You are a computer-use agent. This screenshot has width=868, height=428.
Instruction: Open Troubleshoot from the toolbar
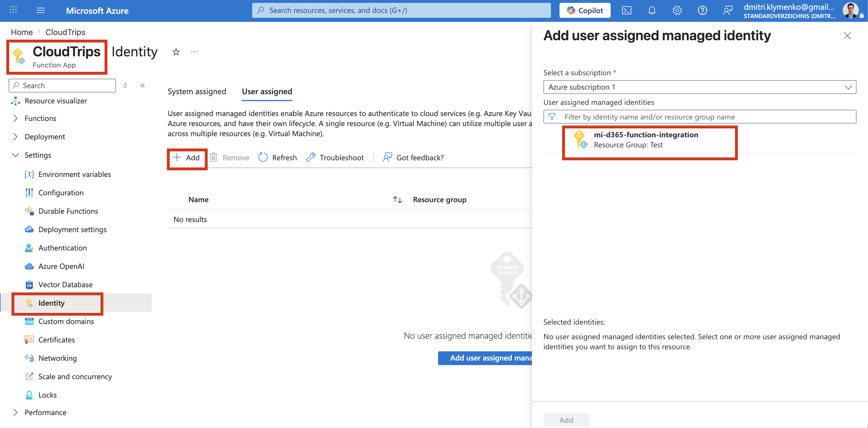click(335, 157)
